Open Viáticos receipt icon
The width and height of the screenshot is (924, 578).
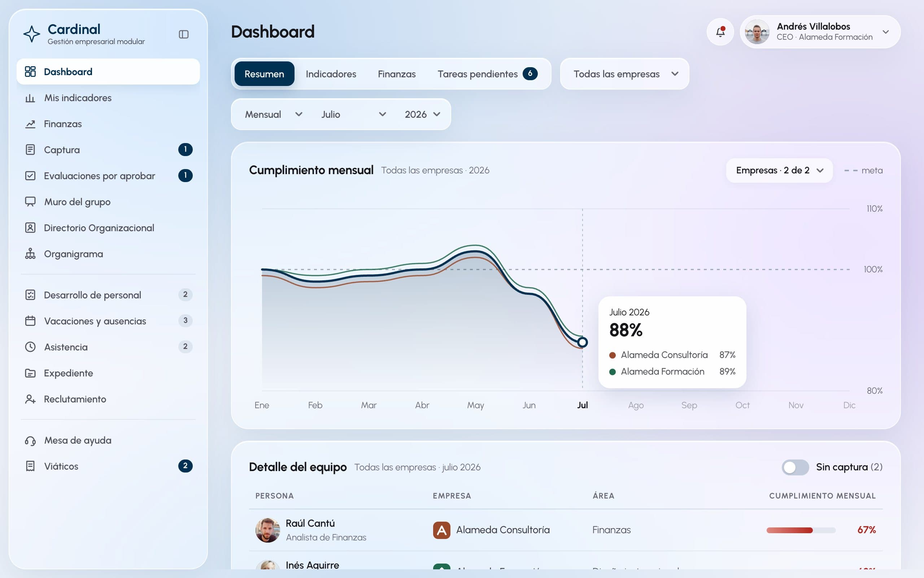click(30, 466)
